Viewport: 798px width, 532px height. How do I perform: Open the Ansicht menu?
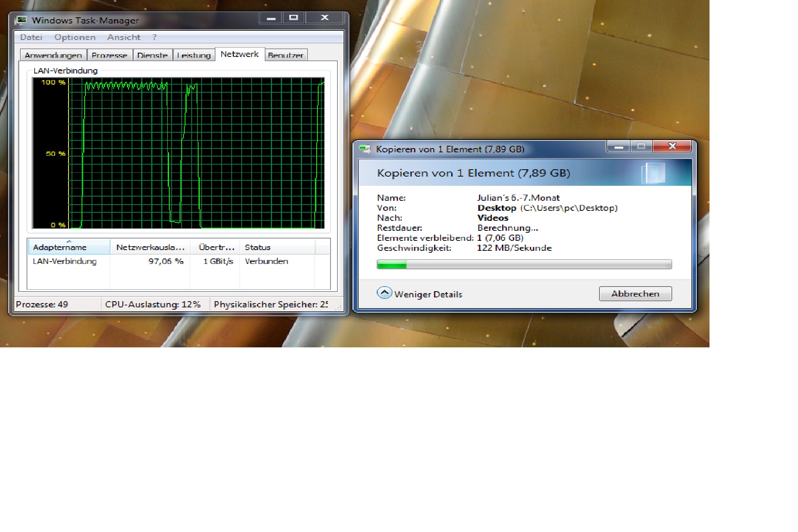[x=124, y=37]
